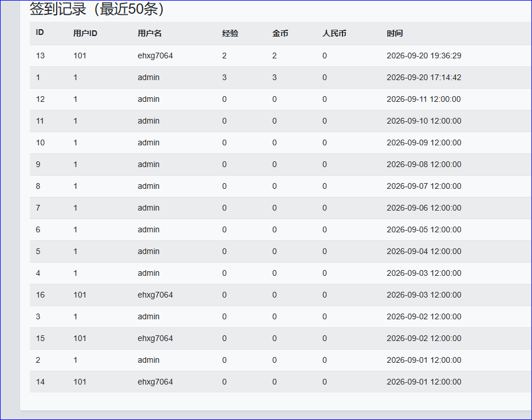This screenshot has width=532, height=420.
Task: Select the 金币 column header
Action: [280, 33]
